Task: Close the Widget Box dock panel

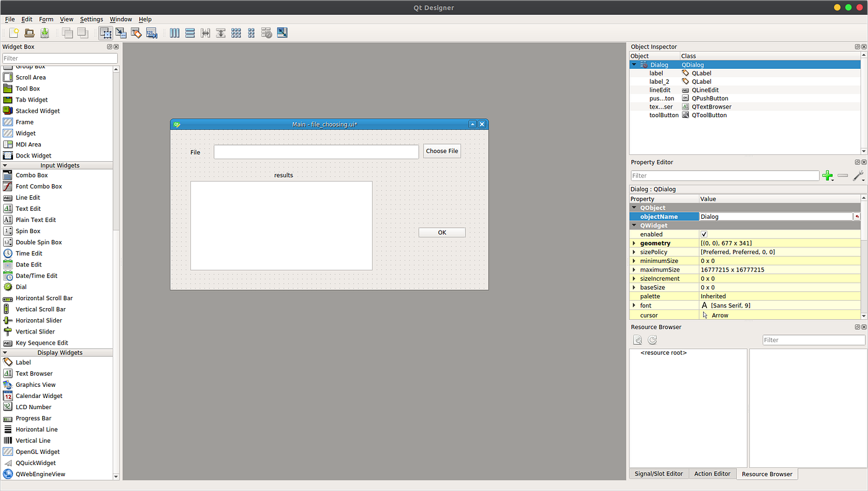Action: pos(116,46)
